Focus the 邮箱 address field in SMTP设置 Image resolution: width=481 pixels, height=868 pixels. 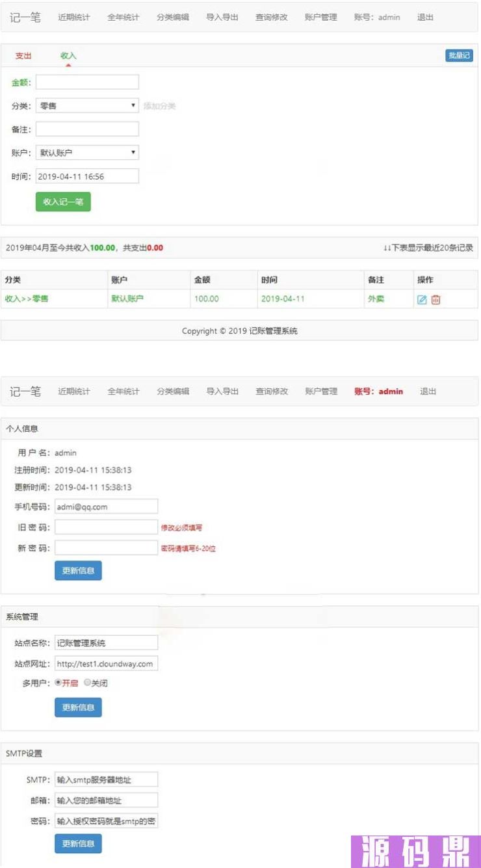tap(106, 800)
